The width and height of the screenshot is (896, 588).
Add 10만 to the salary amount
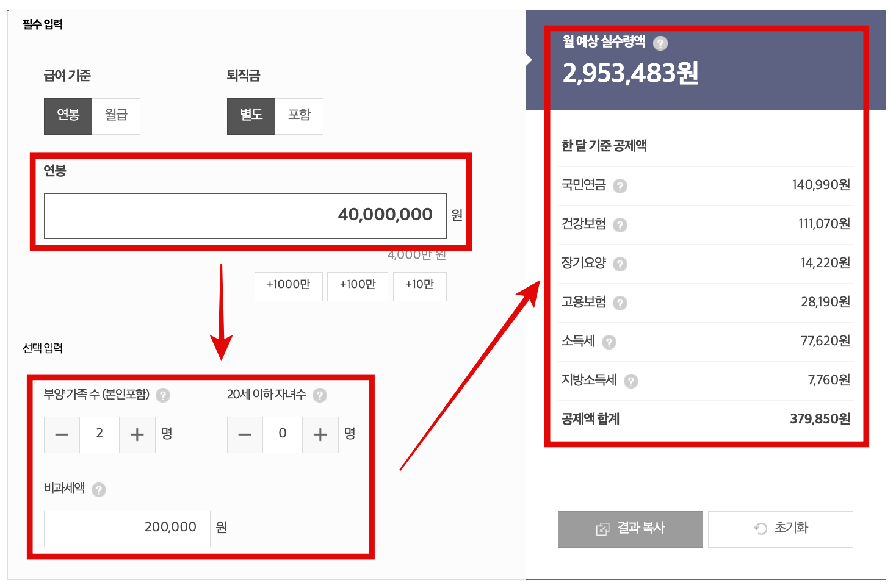[419, 286]
